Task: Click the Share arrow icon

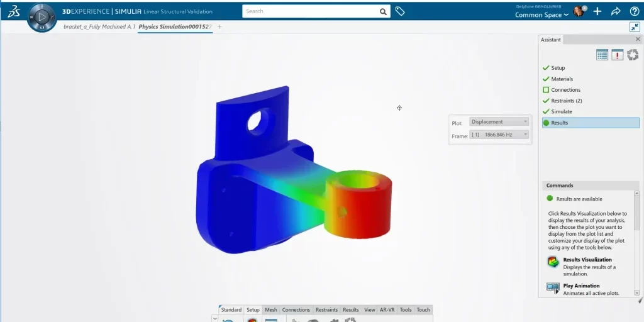Action: [616, 11]
